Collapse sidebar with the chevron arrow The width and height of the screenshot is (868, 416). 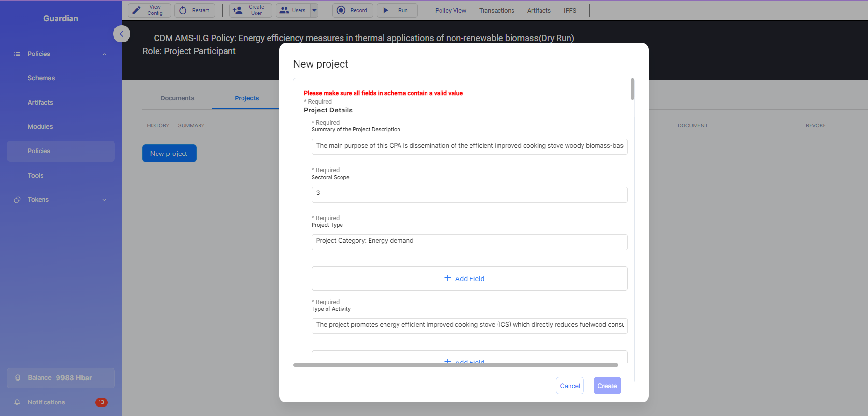point(122,34)
